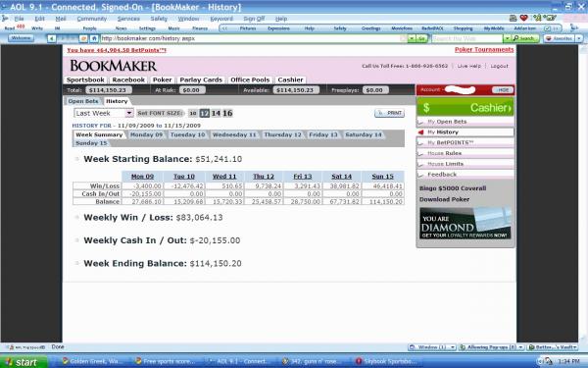Click the Windows start button
Image resolution: width=588 pixels, height=368 pixels.
tap(24, 362)
